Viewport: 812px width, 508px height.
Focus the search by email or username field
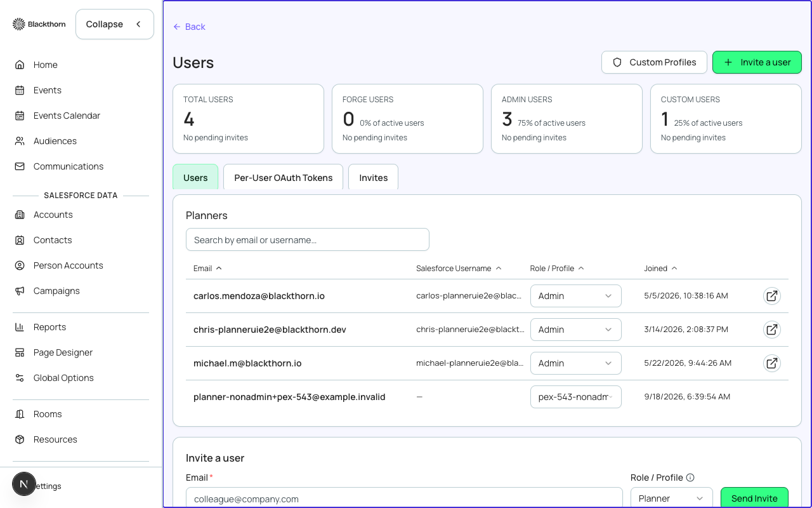coord(308,239)
